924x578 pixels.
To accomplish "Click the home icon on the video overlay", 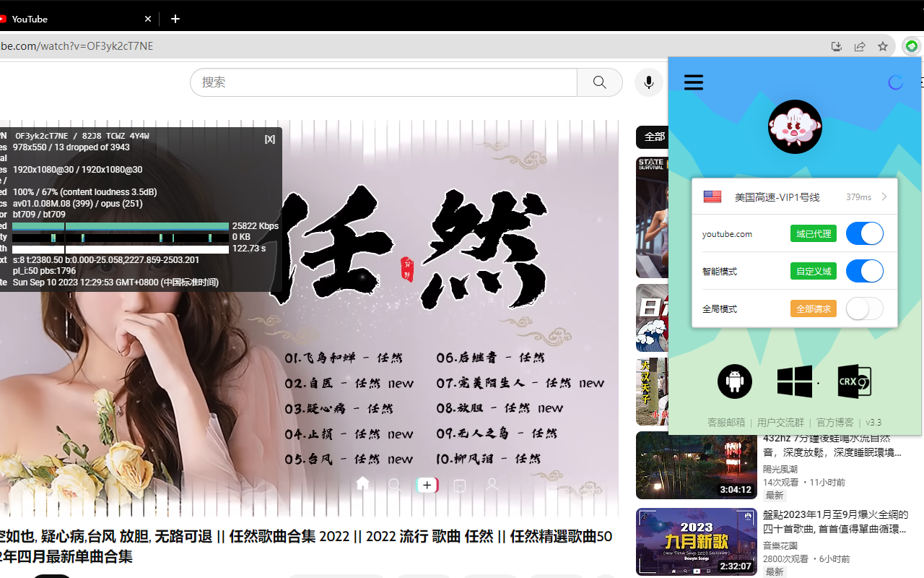I will click(362, 484).
